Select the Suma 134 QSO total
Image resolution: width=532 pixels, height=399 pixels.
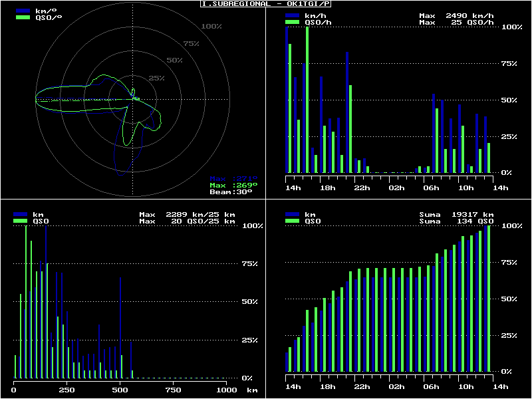pyautogui.click(x=456, y=221)
